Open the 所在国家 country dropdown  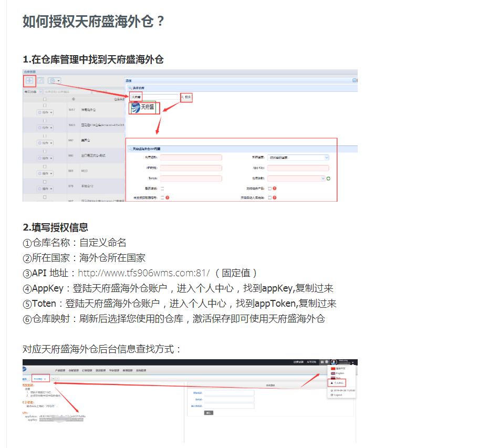pyautogui.click(x=298, y=158)
